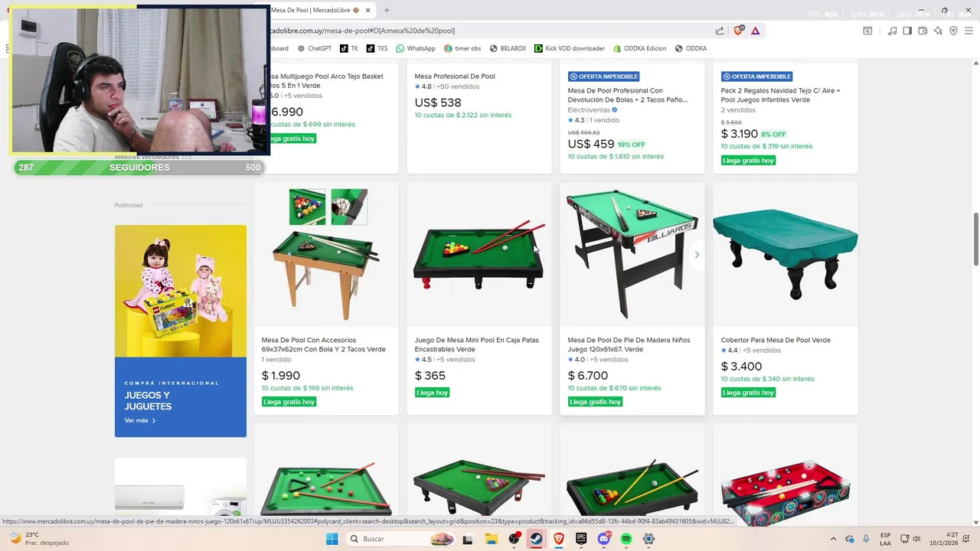Close the Mesa De Pool browser tab

point(368,10)
